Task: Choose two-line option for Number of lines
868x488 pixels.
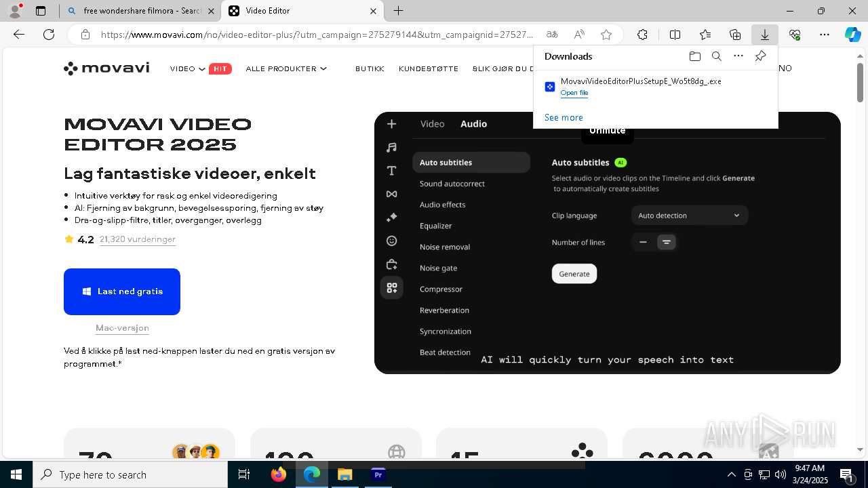Action: pos(667,242)
